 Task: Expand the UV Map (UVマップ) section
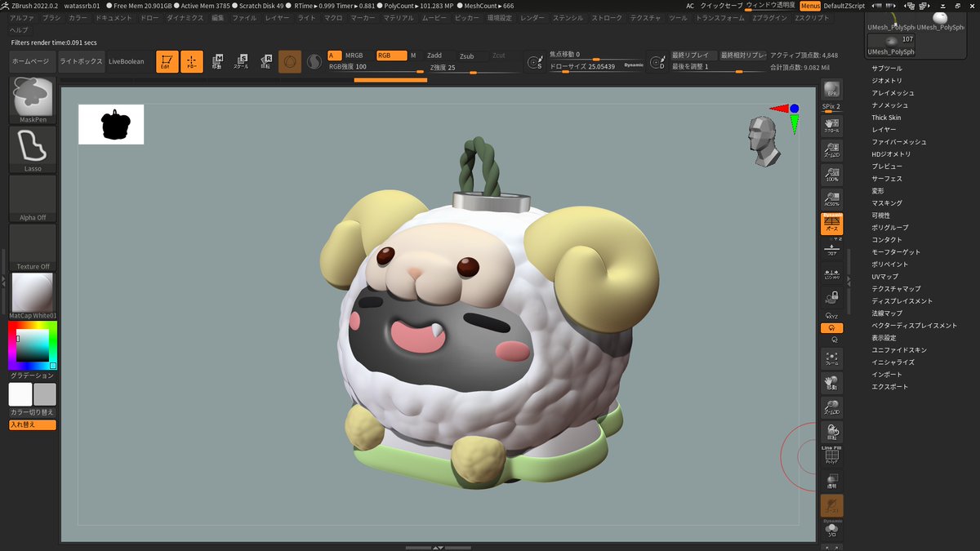pos(884,277)
